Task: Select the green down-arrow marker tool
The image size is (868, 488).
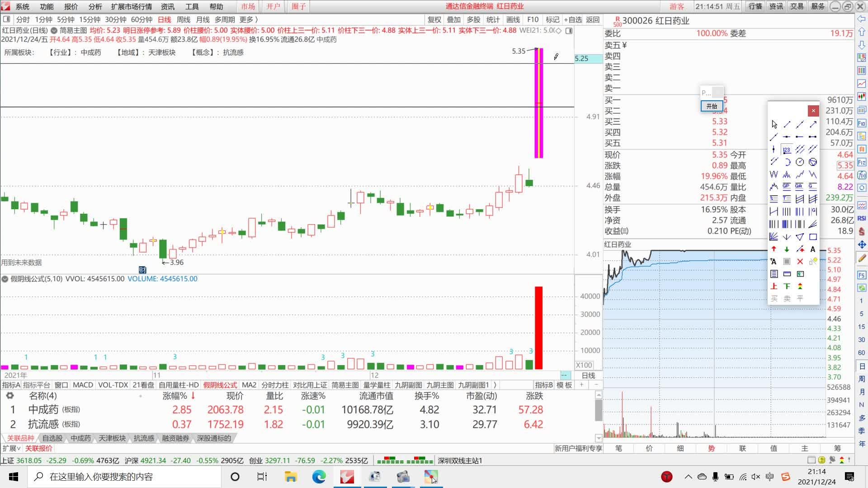Action: tap(787, 249)
